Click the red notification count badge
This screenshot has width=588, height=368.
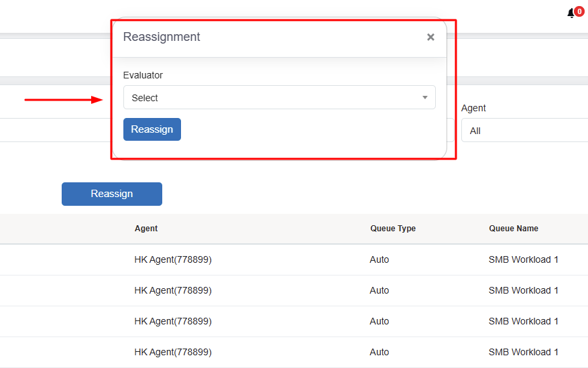[x=579, y=11]
